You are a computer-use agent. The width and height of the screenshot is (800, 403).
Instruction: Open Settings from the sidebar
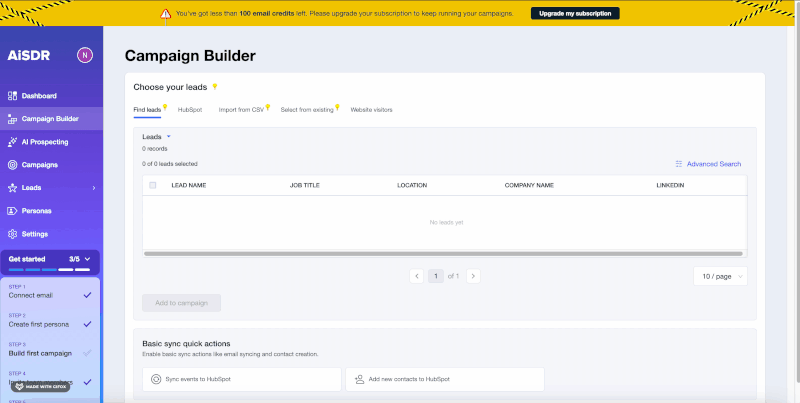pyautogui.click(x=51, y=234)
